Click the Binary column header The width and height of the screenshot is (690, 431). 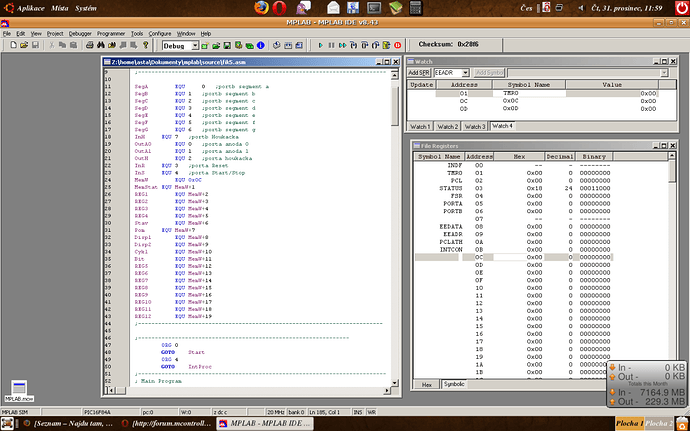[x=594, y=156]
